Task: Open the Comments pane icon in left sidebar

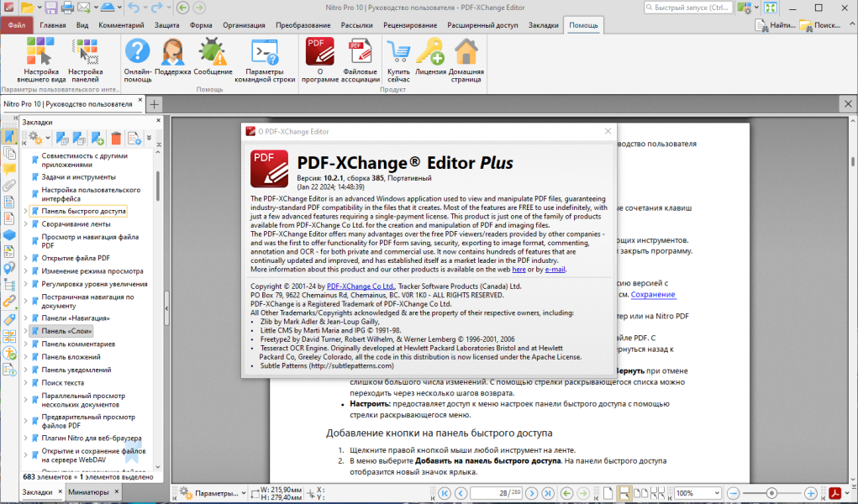Action: point(9,169)
